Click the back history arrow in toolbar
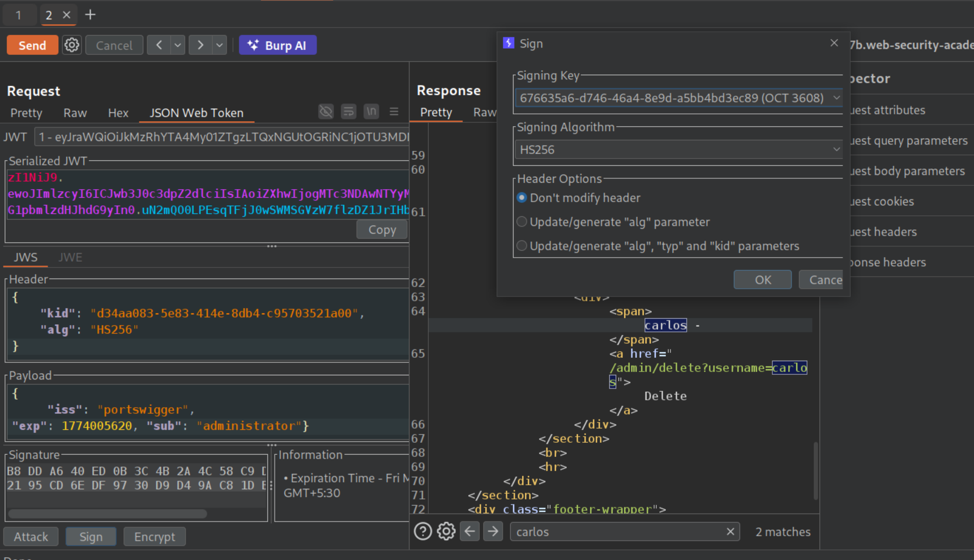Screen dimensions: 974x560 (x=159, y=45)
